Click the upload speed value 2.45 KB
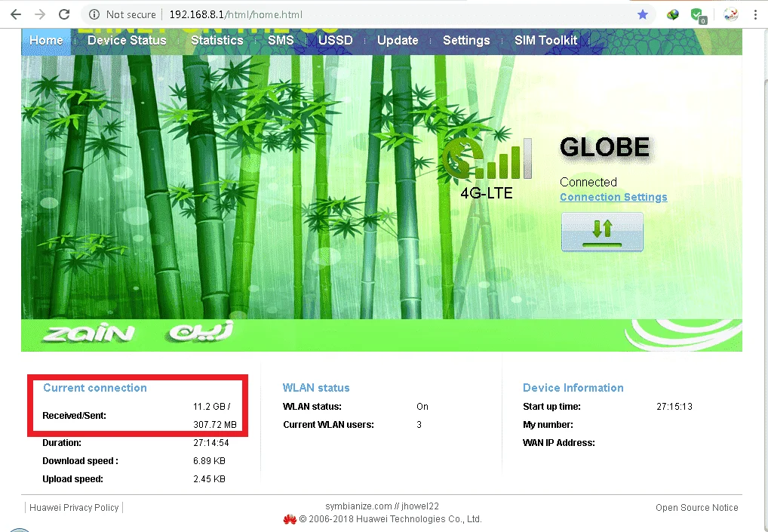 click(209, 479)
